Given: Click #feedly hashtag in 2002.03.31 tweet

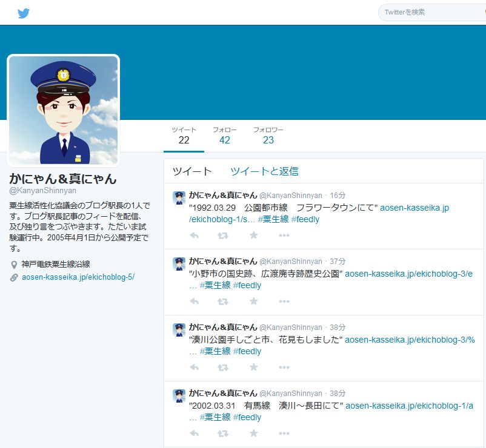Looking at the screenshot, I should click(247, 417).
